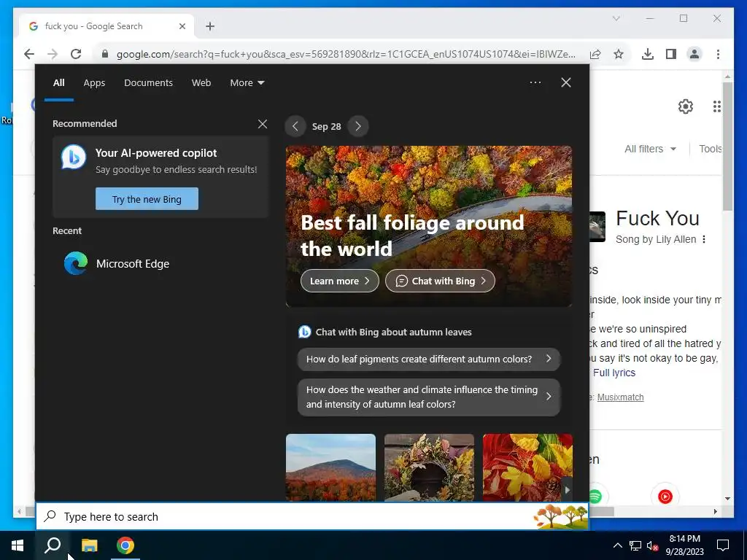Select the Web search tab
Viewport: 747px width, 560px height.
pyautogui.click(x=201, y=83)
